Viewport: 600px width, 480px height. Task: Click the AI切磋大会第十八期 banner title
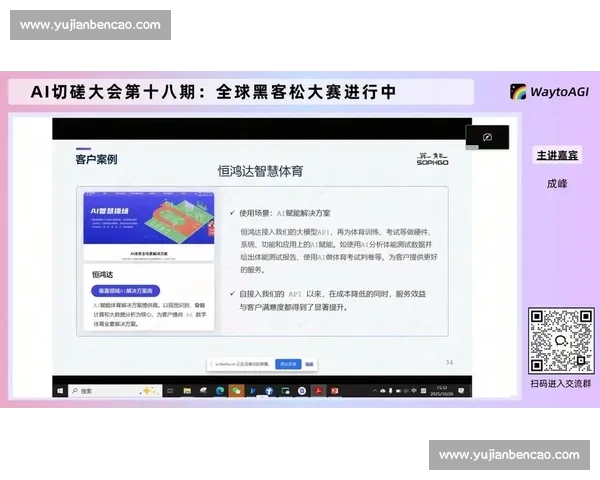point(213,92)
